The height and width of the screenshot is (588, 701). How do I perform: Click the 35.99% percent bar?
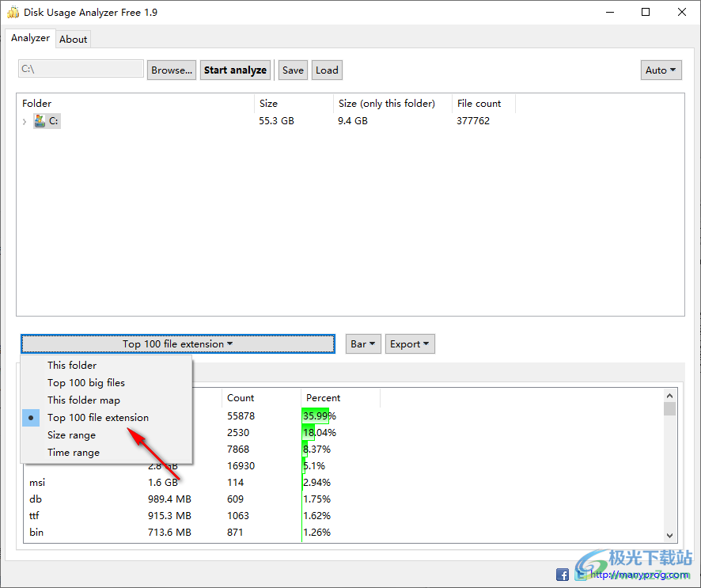(316, 415)
